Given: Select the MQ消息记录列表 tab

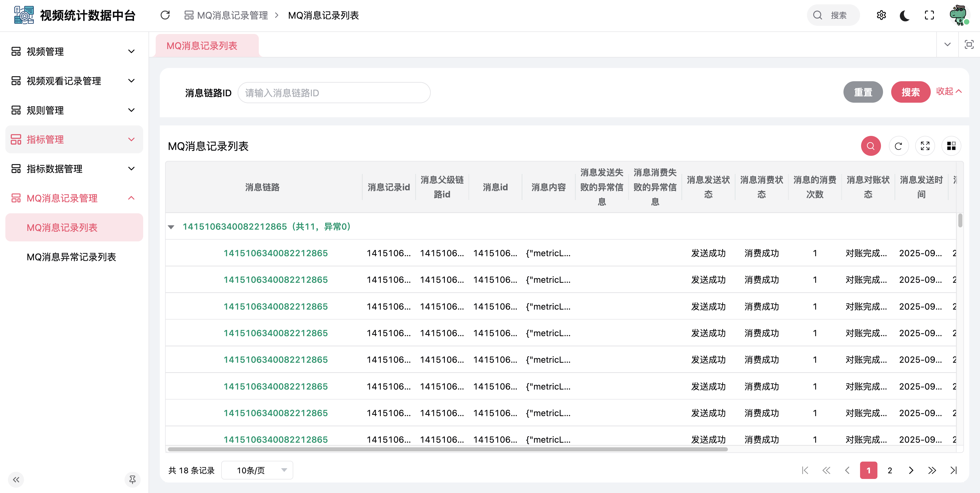Looking at the screenshot, I should (202, 46).
